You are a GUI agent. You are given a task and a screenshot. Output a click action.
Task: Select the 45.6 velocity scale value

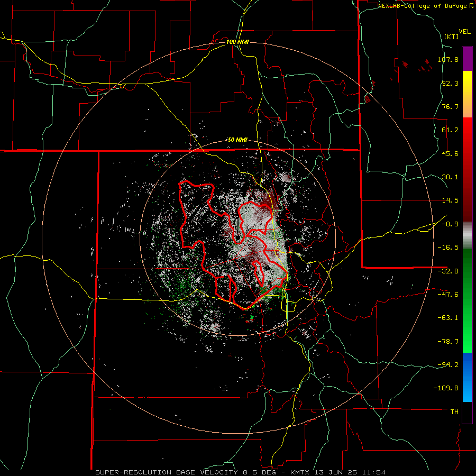click(450, 153)
